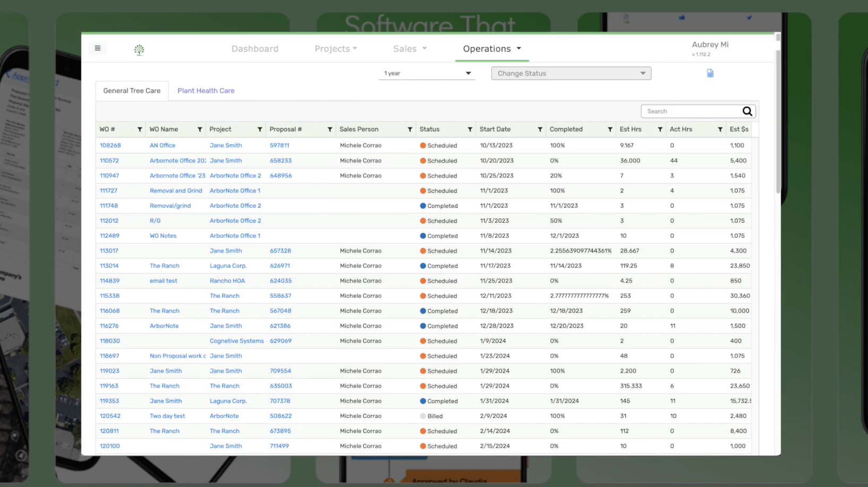Image resolution: width=868 pixels, height=487 pixels.
Task: Open the Act Hrs column filter
Action: pos(720,129)
